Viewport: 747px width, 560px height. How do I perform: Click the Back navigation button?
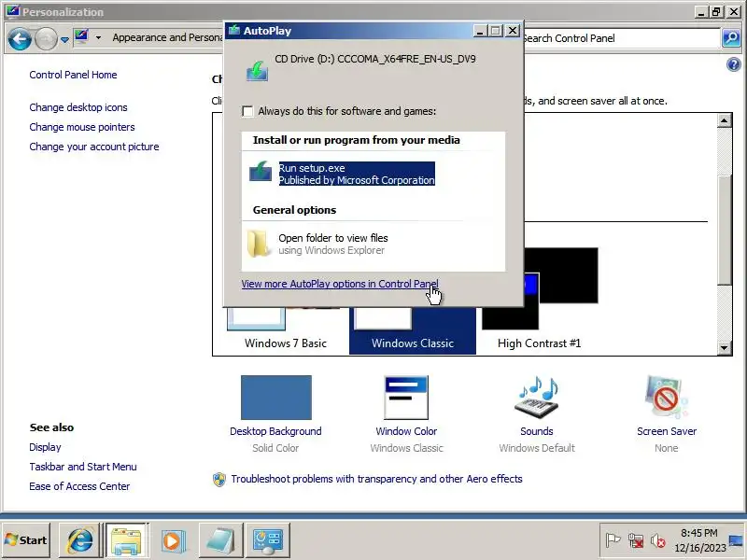point(20,38)
